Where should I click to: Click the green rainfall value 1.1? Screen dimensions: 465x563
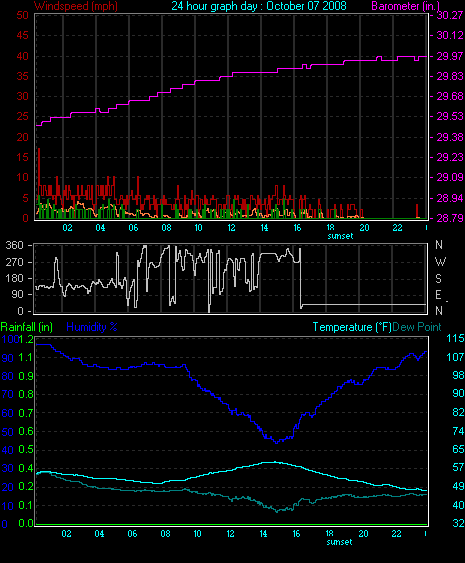click(26, 358)
